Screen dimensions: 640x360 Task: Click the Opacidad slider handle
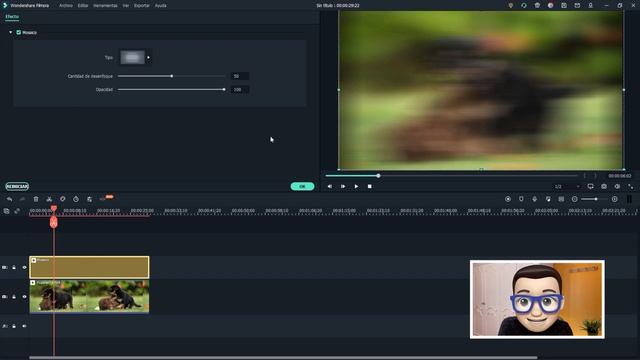pyautogui.click(x=224, y=89)
